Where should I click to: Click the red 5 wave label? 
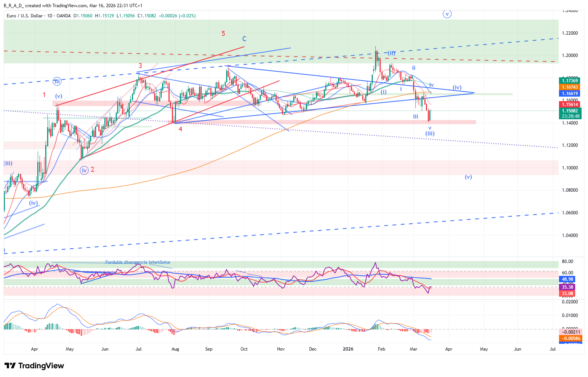click(223, 34)
